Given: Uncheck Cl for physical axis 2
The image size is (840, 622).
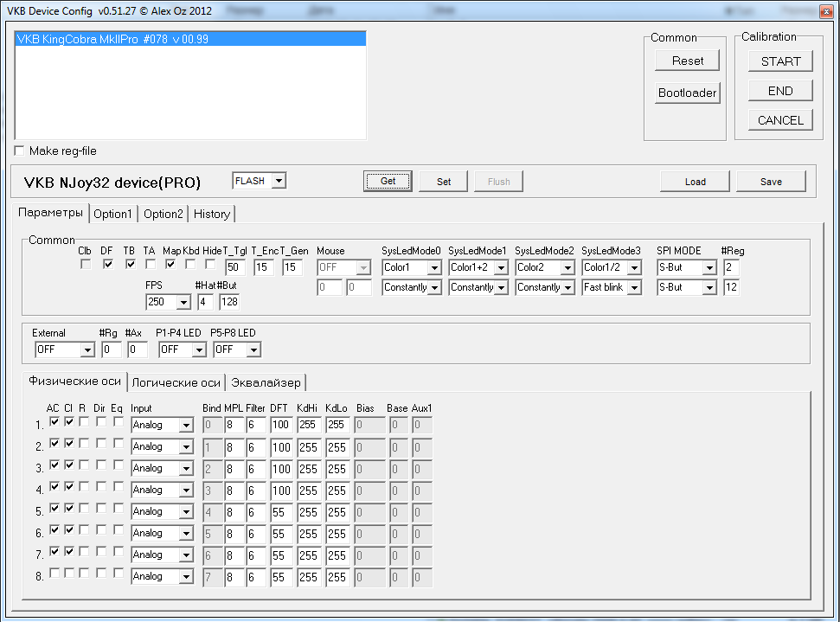Looking at the screenshot, I should (x=69, y=443).
